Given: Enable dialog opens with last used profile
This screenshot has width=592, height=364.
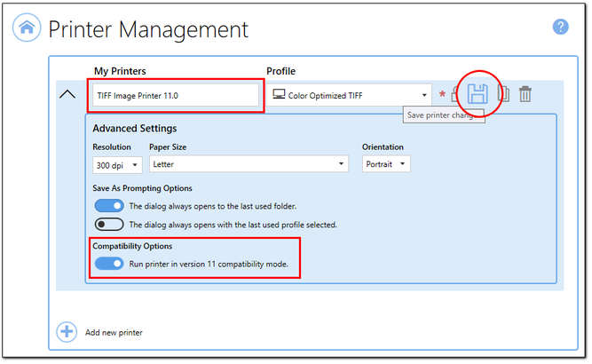Looking at the screenshot, I should pyautogui.click(x=109, y=225).
